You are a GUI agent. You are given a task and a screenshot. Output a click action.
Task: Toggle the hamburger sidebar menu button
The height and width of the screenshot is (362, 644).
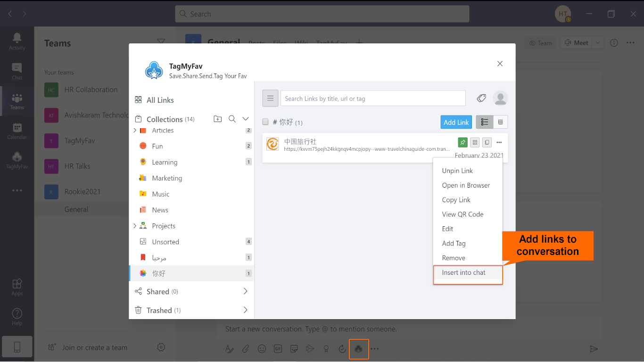tap(270, 99)
